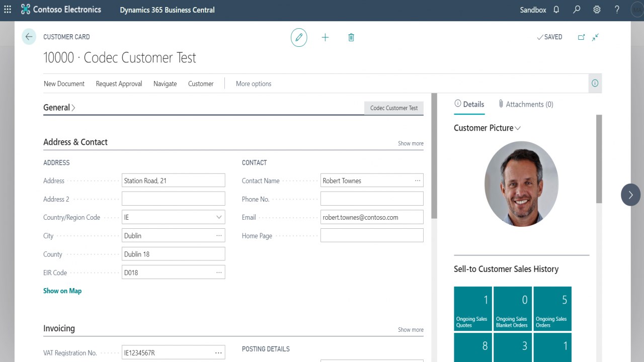
Task: Go back with the left arrow
Action: 29,37
